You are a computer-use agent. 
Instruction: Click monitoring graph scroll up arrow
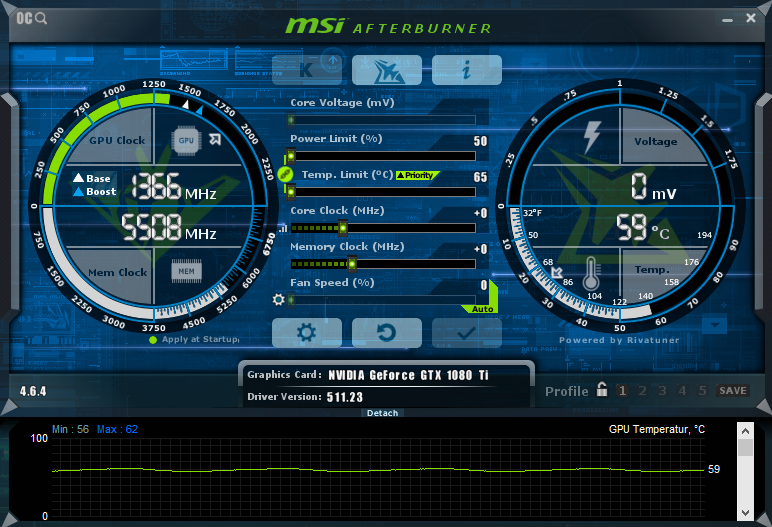(745, 431)
